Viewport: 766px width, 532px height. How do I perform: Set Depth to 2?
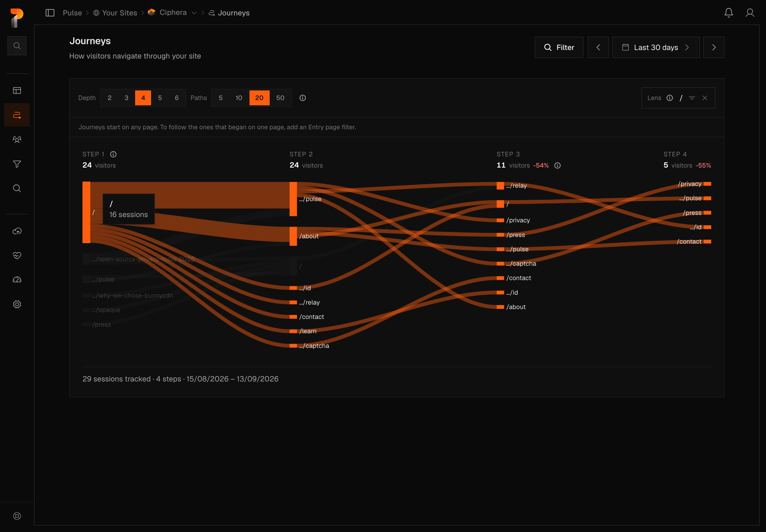(110, 98)
